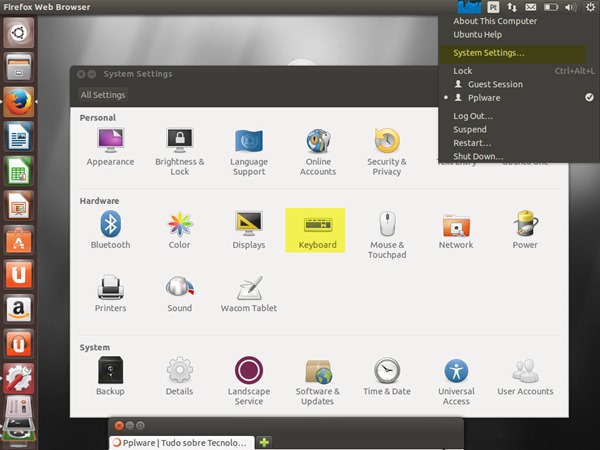Screen dimensions: 600x450
Task: Open Amazon launcher icon
Action: tap(18, 309)
